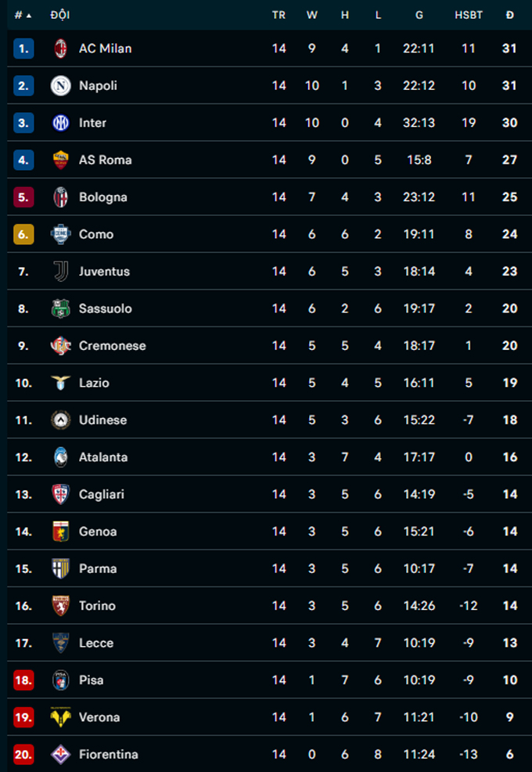Click the W wins column header
The height and width of the screenshot is (772, 532).
click(x=312, y=15)
